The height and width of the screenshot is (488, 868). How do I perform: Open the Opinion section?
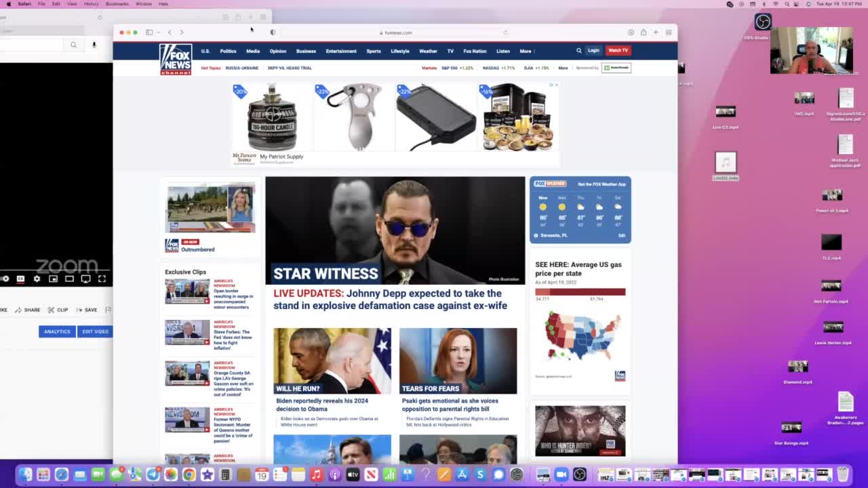278,51
